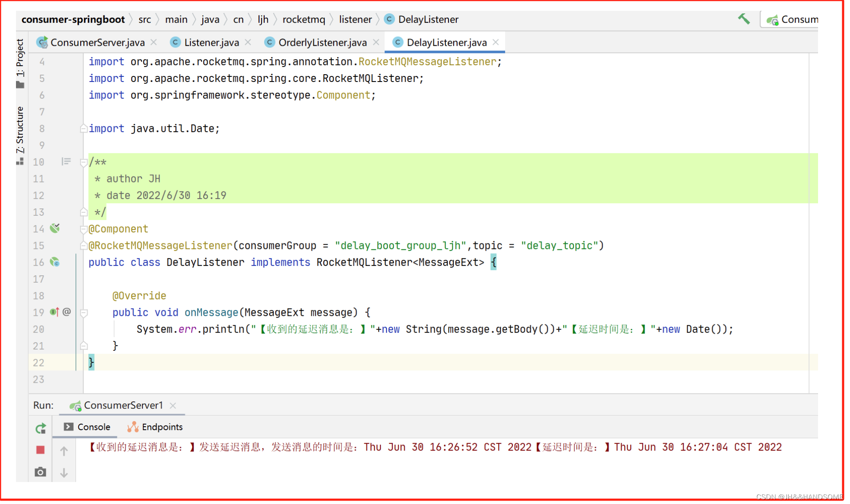
Task: Open the Project tool window
Action: point(20,63)
